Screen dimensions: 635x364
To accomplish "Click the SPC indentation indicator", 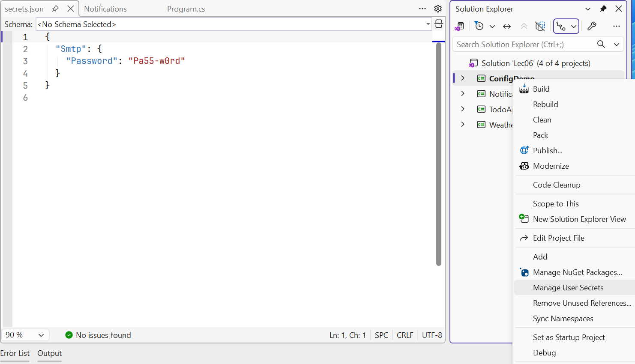I will [381, 335].
